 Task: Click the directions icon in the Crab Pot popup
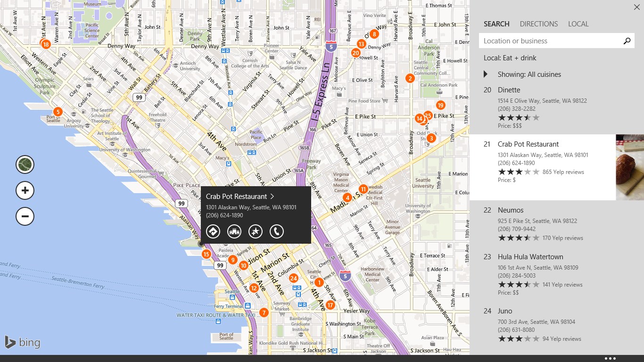tap(213, 231)
